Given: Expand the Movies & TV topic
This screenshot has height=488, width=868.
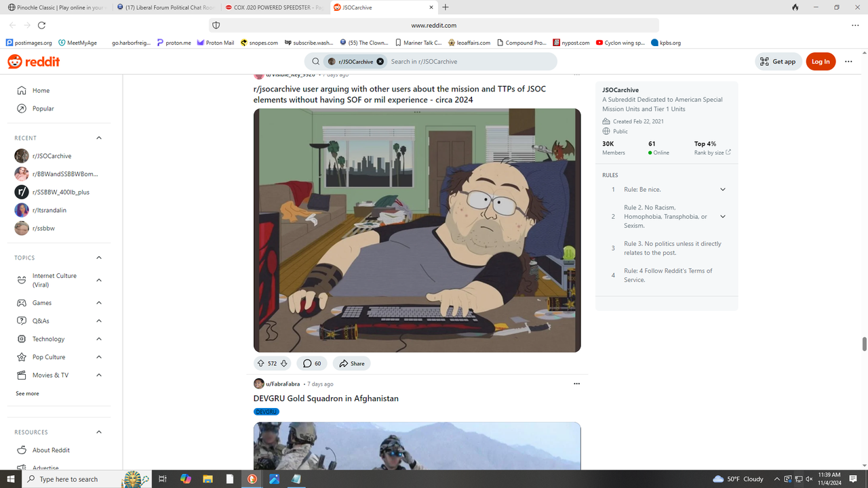Looking at the screenshot, I should pos(99,375).
